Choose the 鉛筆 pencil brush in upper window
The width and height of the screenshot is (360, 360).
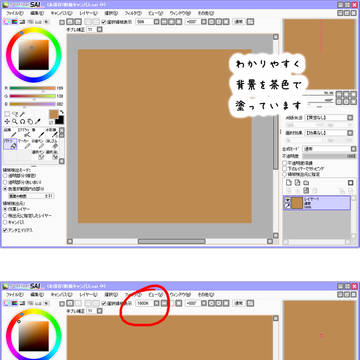10,132
